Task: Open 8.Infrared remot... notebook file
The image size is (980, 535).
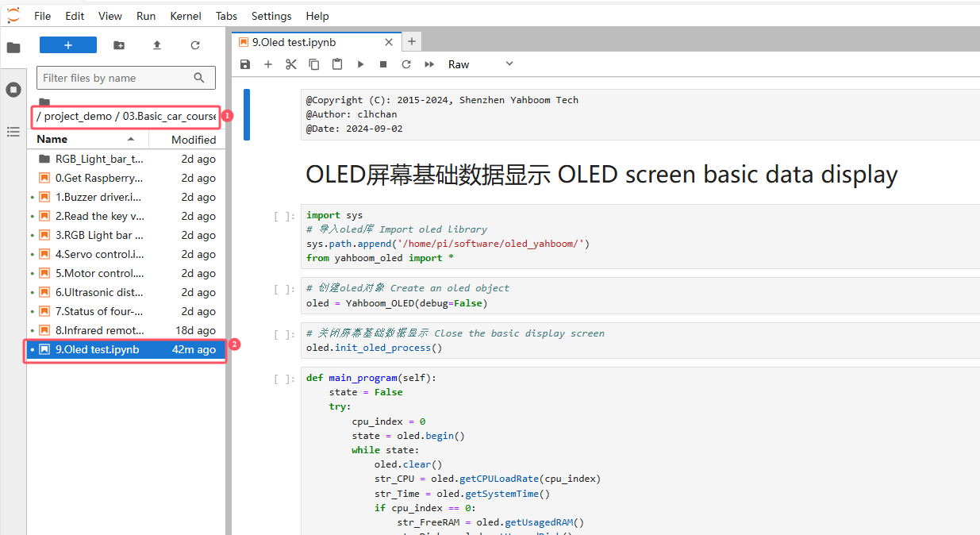Action: tap(126, 330)
